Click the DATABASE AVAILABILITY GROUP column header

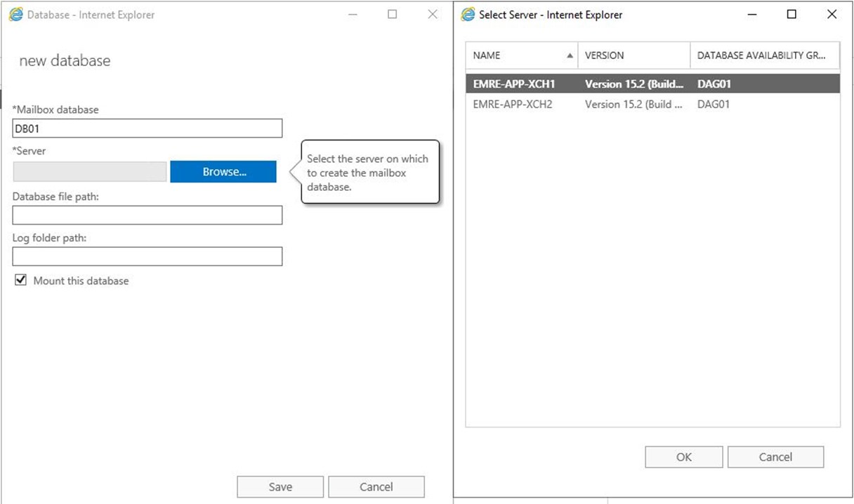(766, 55)
